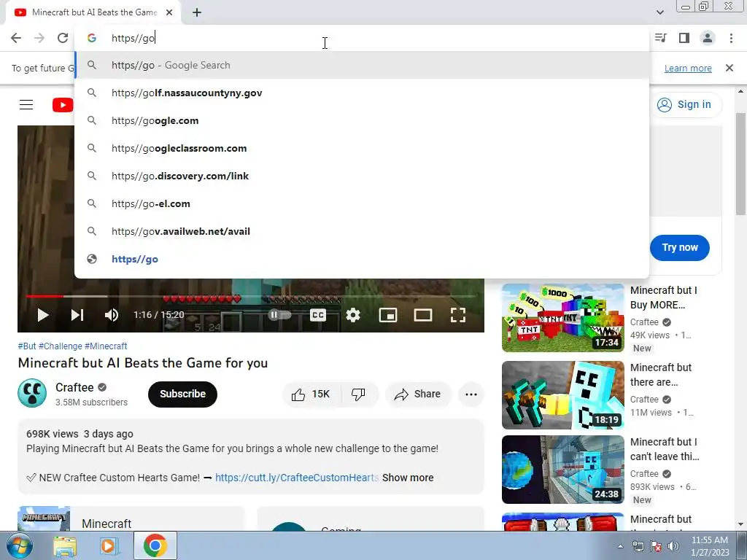This screenshot has width=747, height=560.
Task: Open 'Minecraft but there are...' title
Action: [x=661, y=375]
